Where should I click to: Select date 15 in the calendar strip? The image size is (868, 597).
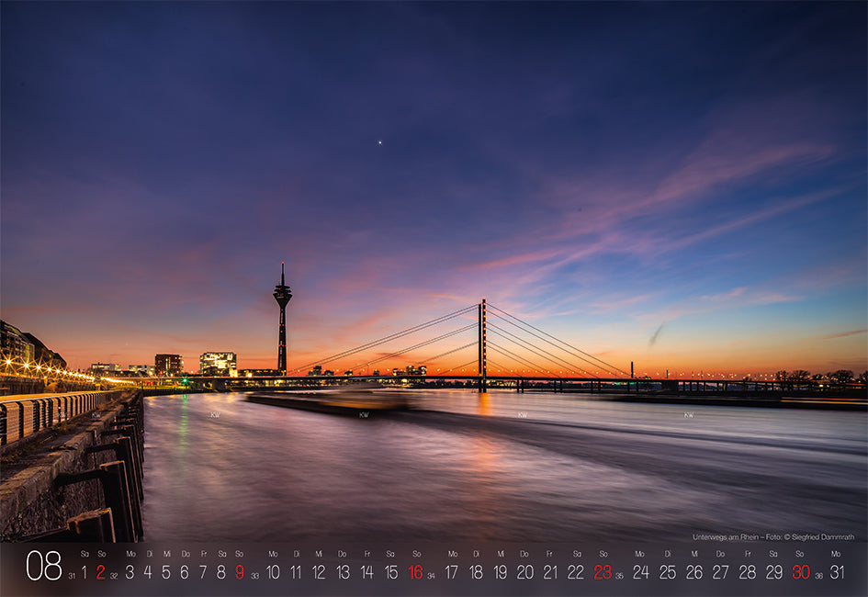[x=391, y=572]
